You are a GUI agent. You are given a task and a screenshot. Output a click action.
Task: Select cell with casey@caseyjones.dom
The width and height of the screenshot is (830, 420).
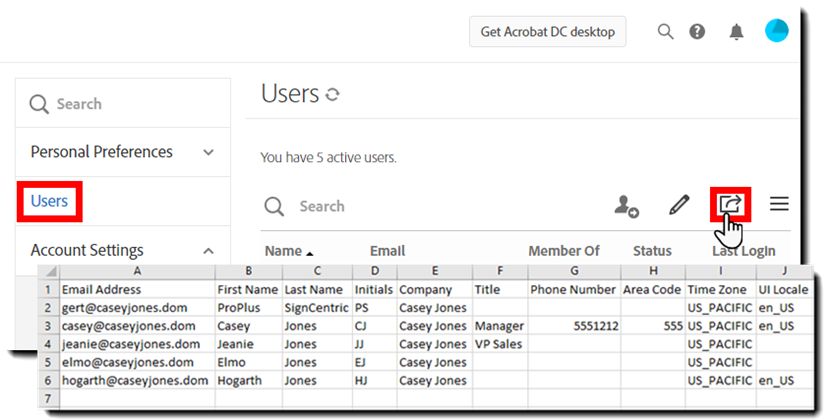point(127,326)
